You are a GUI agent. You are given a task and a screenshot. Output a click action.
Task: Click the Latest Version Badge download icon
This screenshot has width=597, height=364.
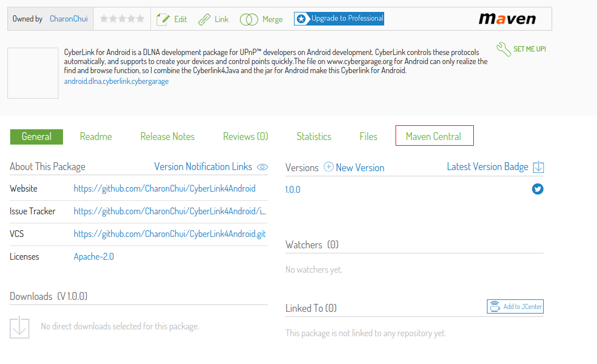tap(539, 167)
